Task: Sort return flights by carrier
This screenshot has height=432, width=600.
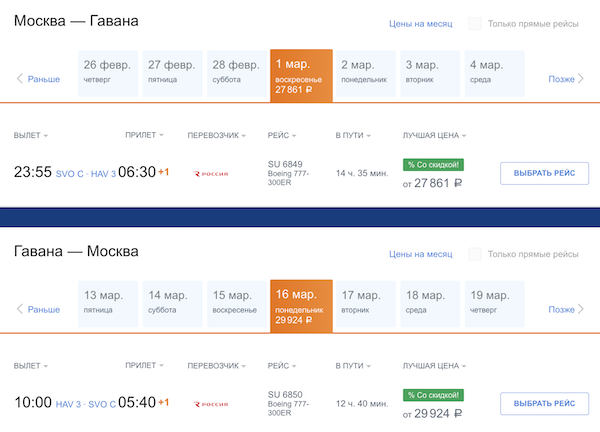Action: 217,366
